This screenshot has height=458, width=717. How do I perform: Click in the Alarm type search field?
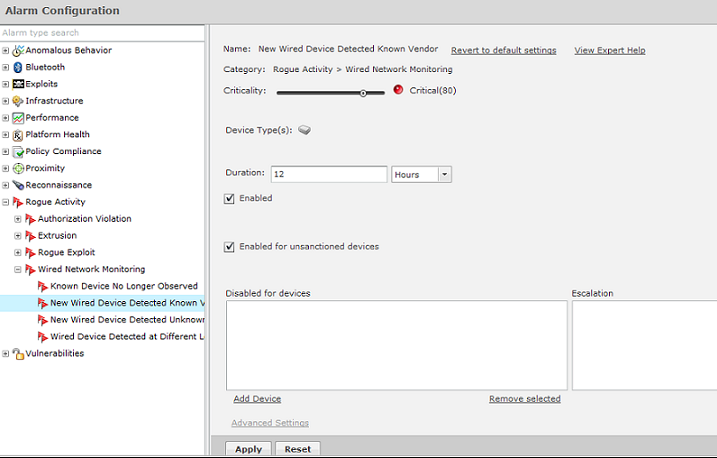(102, 33)
